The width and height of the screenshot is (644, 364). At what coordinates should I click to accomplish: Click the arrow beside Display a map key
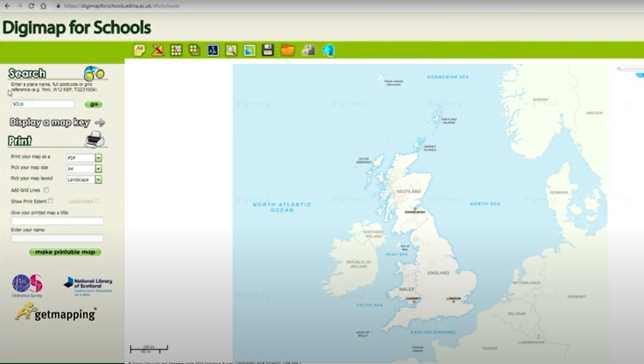(x=100, y=123)
